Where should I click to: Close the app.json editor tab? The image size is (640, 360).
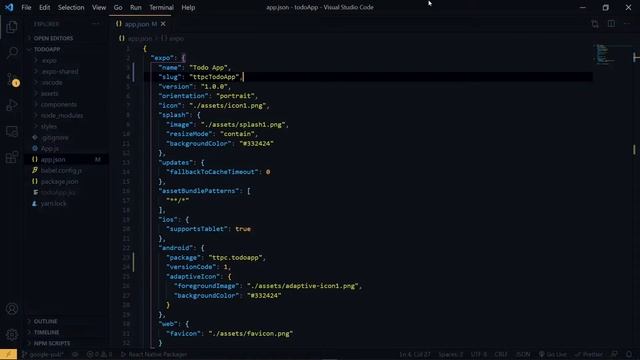click(x=163, y=24)
